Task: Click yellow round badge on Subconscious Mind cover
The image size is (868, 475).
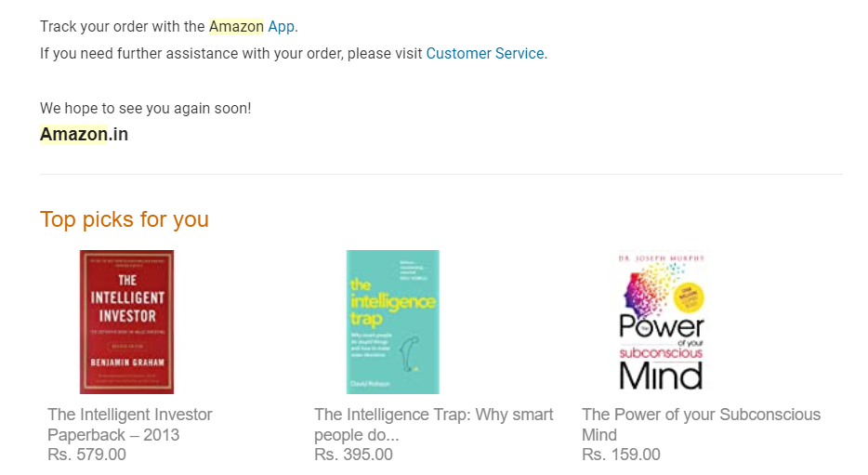Action: 689,297
